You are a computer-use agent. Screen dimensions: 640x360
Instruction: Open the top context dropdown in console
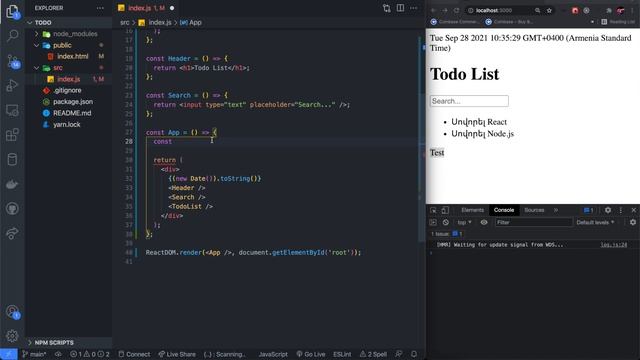pos(464,222)
